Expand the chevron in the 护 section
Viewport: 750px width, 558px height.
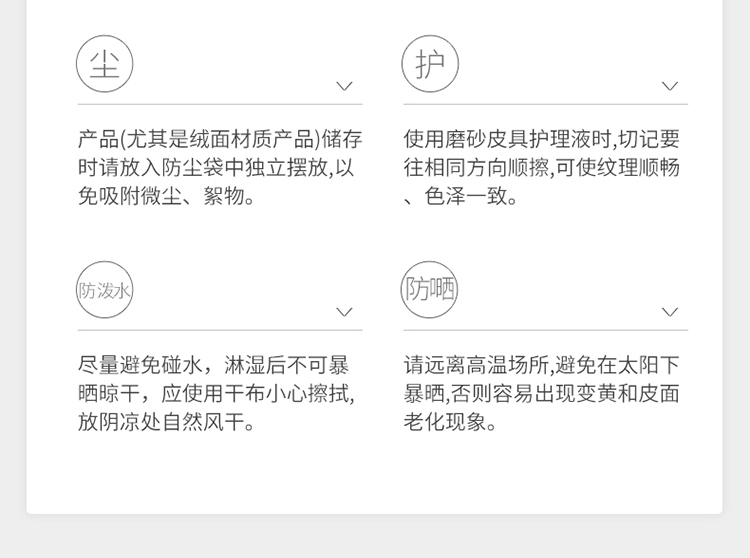[x=670, y=86]
